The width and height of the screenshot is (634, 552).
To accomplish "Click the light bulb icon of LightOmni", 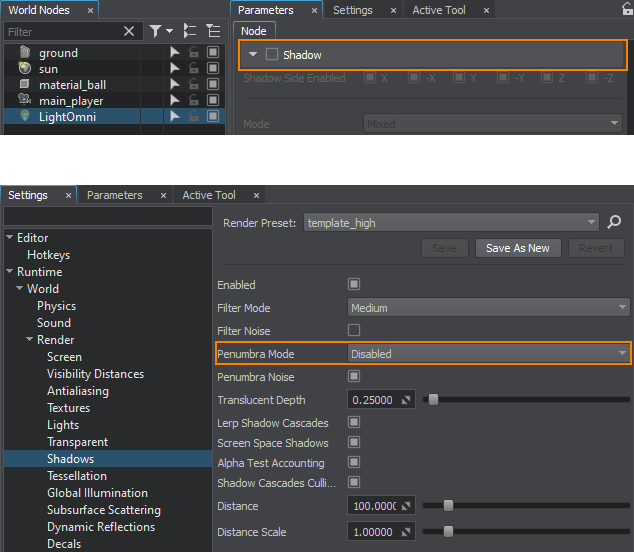I will [x=24, y=117].
